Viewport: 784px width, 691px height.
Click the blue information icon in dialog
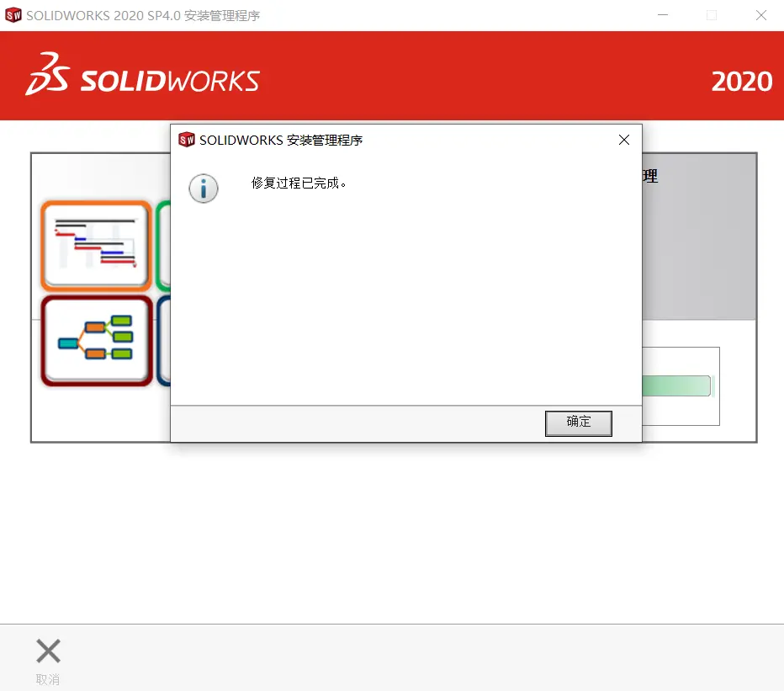pos(204,189)
